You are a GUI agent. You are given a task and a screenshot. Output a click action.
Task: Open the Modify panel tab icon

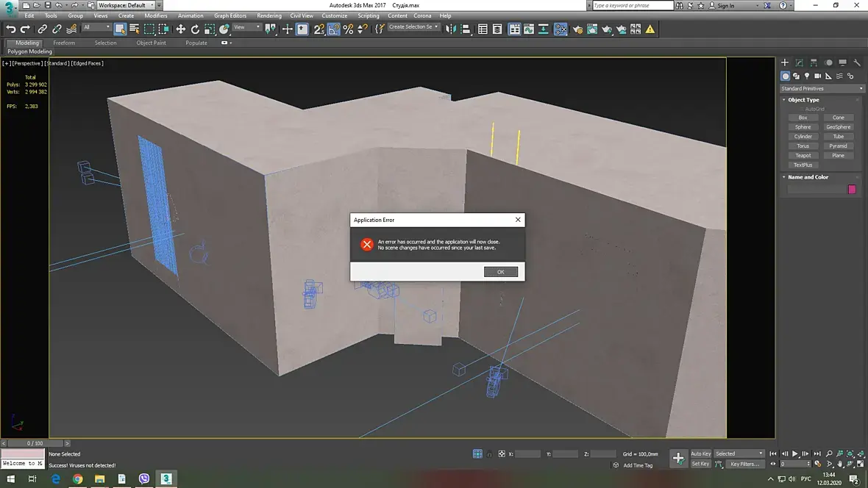pyautogui.click(x=799, y=63)
